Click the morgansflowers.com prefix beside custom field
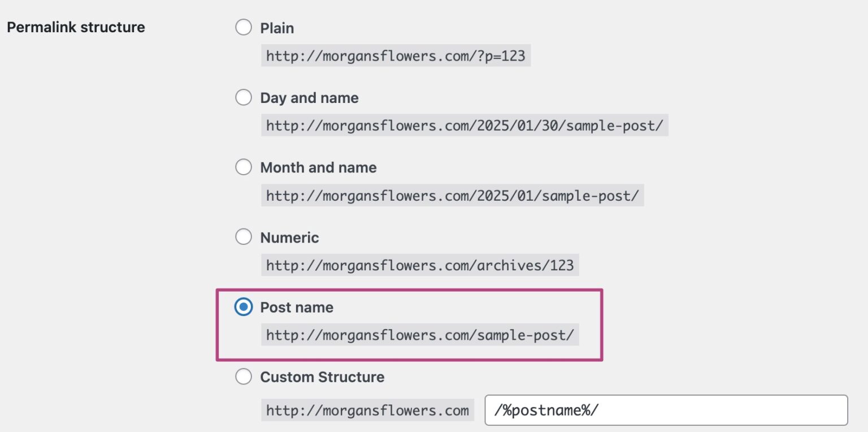This screenshot has height=432, width=868. point(367,410)
